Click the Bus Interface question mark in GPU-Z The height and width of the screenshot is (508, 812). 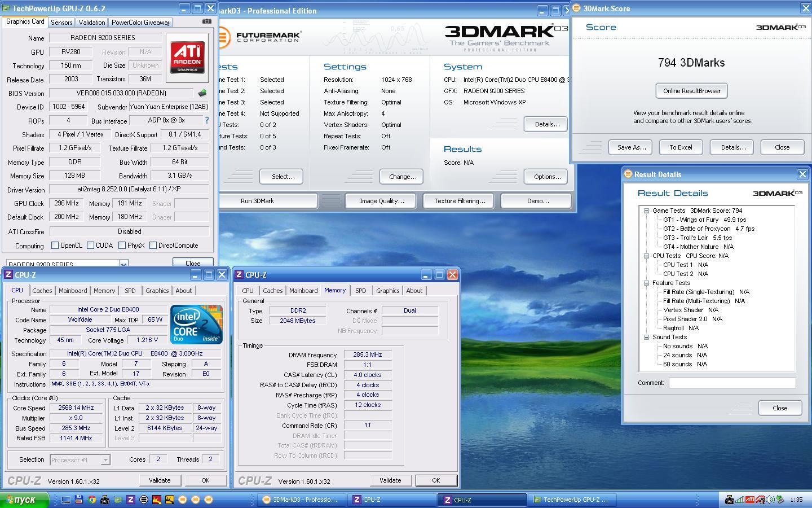click(x=206, y=120)
